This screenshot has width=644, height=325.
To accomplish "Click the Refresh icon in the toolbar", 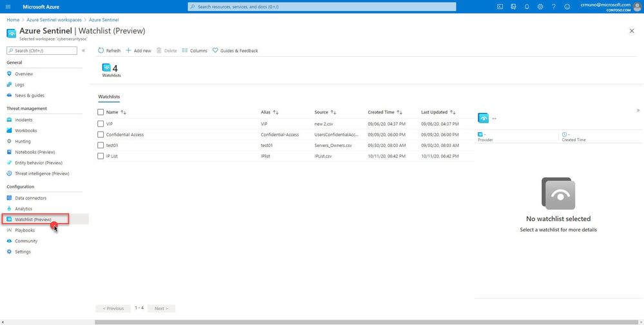I will click(101, 50).
